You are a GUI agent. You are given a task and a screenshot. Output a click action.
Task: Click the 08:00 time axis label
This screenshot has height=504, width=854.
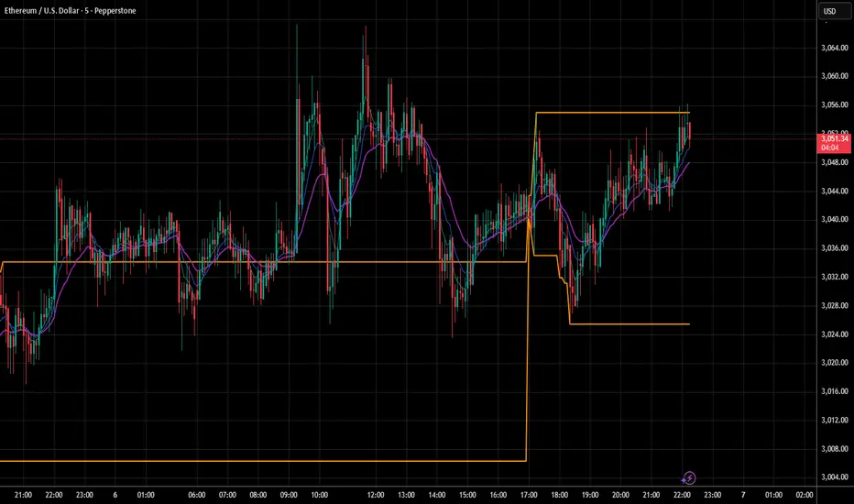click(258, 495)
